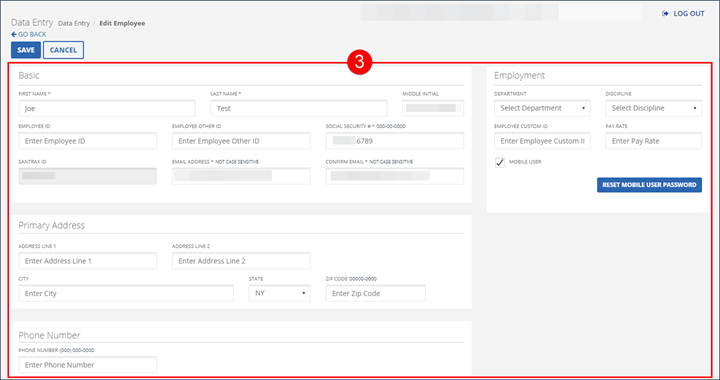The height and width of the screenshot is (380, 720).
Task: Click the Middle Initial field
Action: (x=433, y=108)
